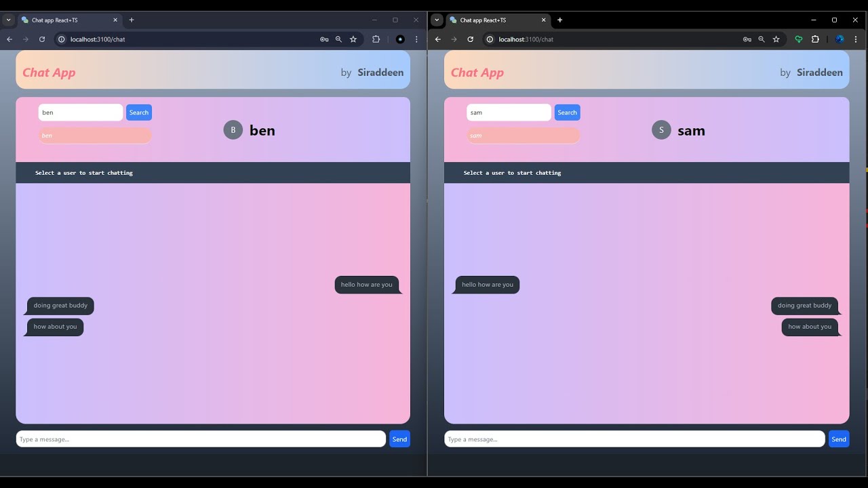Open zoom magnifier icon in left address bar

(338, 39)
